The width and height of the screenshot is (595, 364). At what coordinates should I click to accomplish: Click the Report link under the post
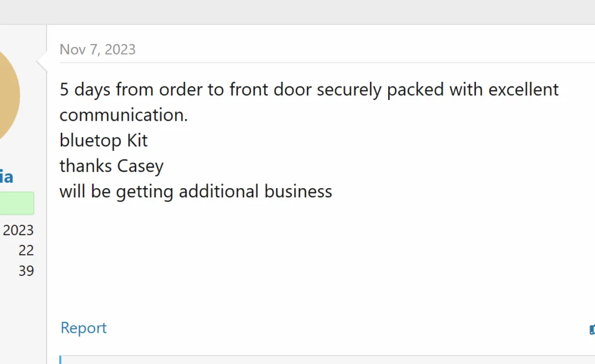click(x=83, y=328)
